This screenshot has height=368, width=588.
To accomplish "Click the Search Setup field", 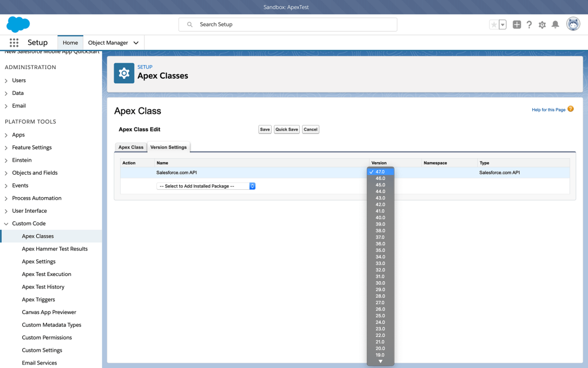I will (x=288, y=25).
